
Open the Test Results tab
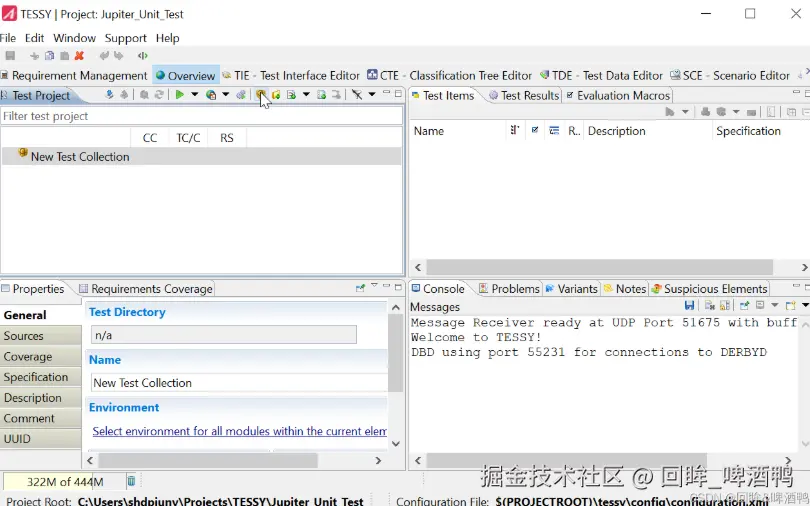[x=524, y=96]
